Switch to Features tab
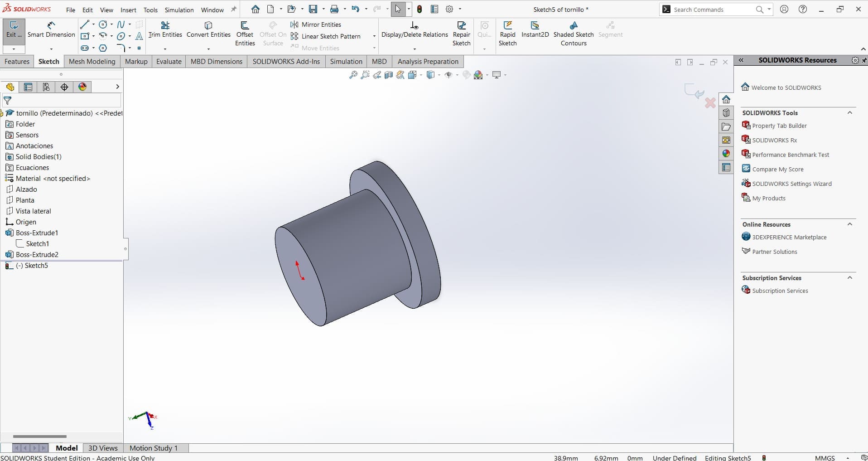 tap(17, 62)
